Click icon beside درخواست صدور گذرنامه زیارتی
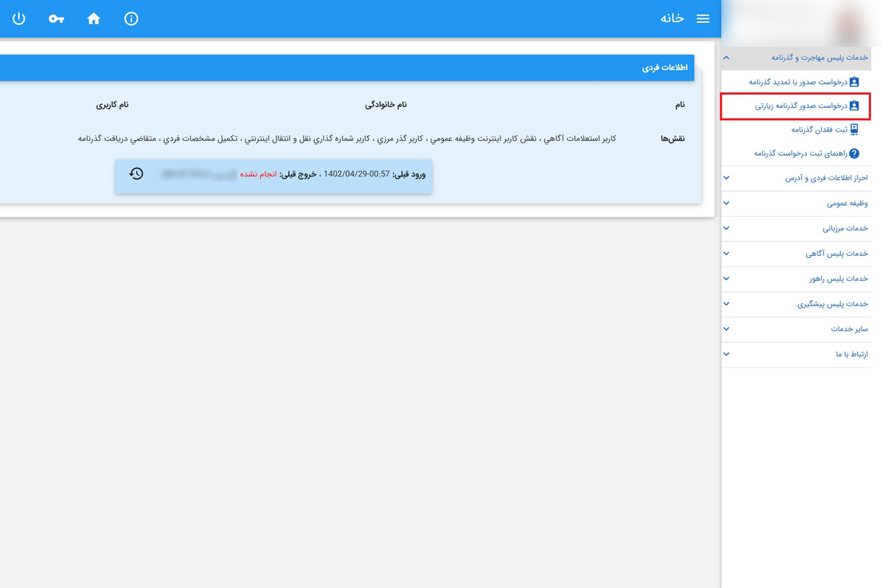This screenshot has width=882, height=588. point(854,106)
